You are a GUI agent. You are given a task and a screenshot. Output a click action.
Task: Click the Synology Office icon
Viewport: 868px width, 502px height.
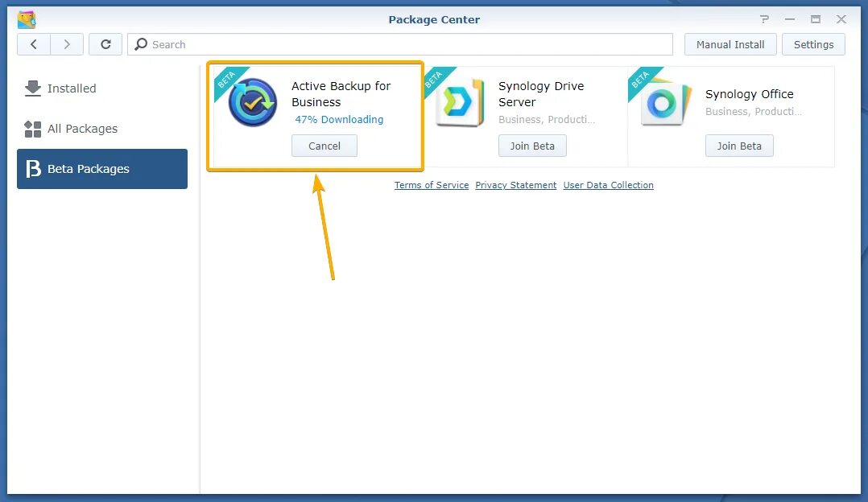[x=667, y=102]
